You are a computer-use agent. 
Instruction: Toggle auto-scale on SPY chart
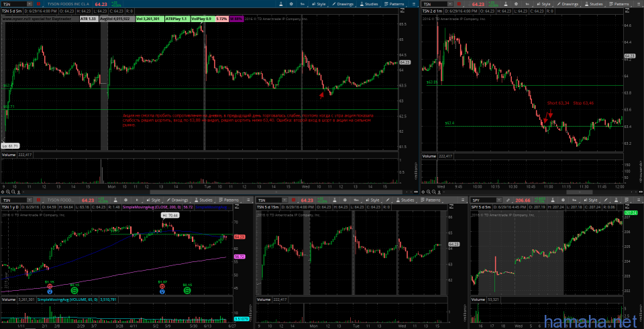627,206
